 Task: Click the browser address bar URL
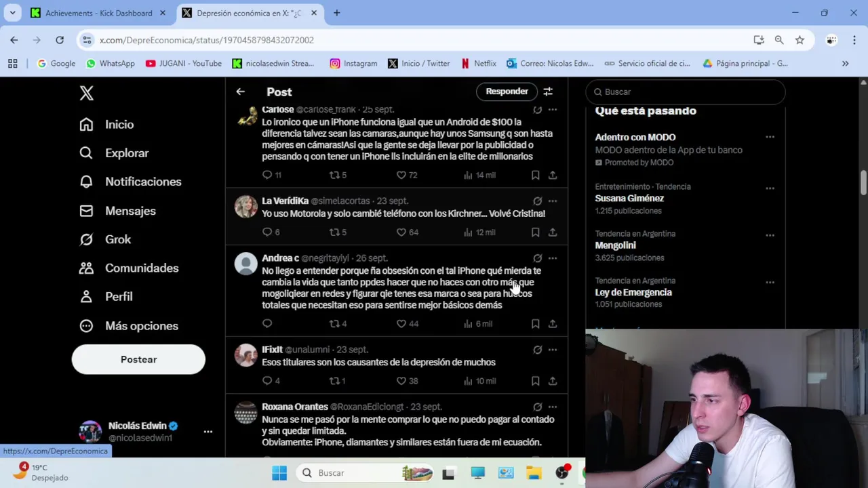207,40
